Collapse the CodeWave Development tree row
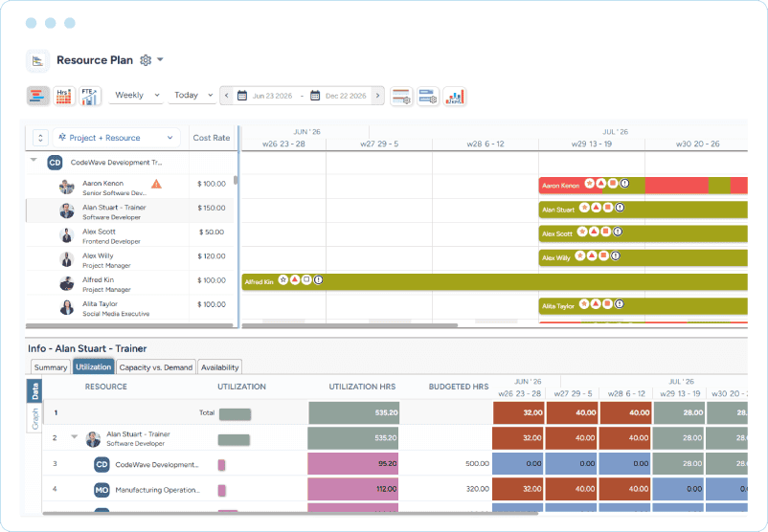 [x=34, y=160]
